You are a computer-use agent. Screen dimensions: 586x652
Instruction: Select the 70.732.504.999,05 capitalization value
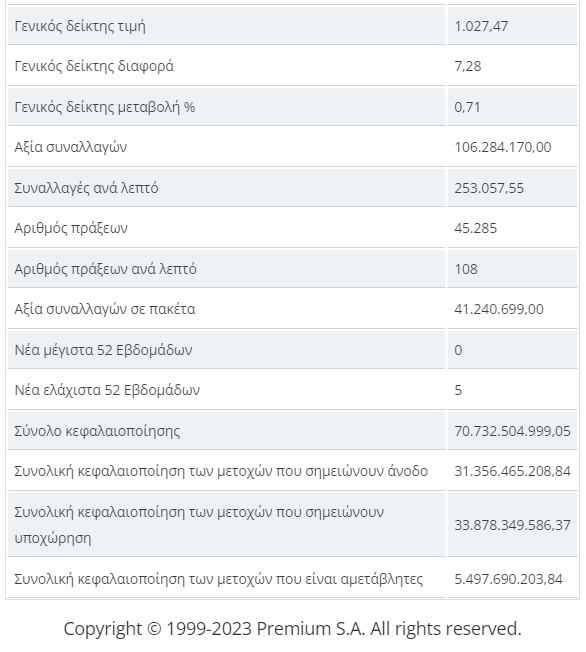(512, 431)
